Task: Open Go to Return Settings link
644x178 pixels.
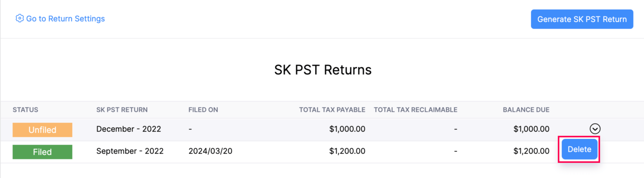Action: (66, 18)
